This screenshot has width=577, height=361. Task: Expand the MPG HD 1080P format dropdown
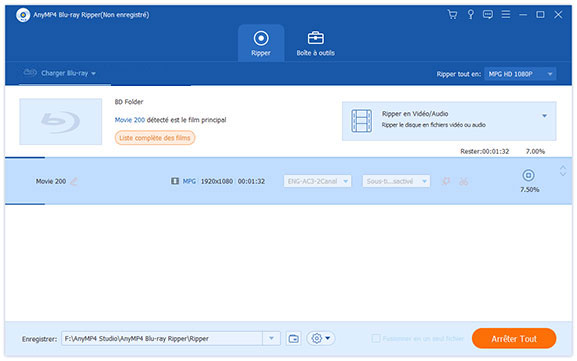pos(520,74)
